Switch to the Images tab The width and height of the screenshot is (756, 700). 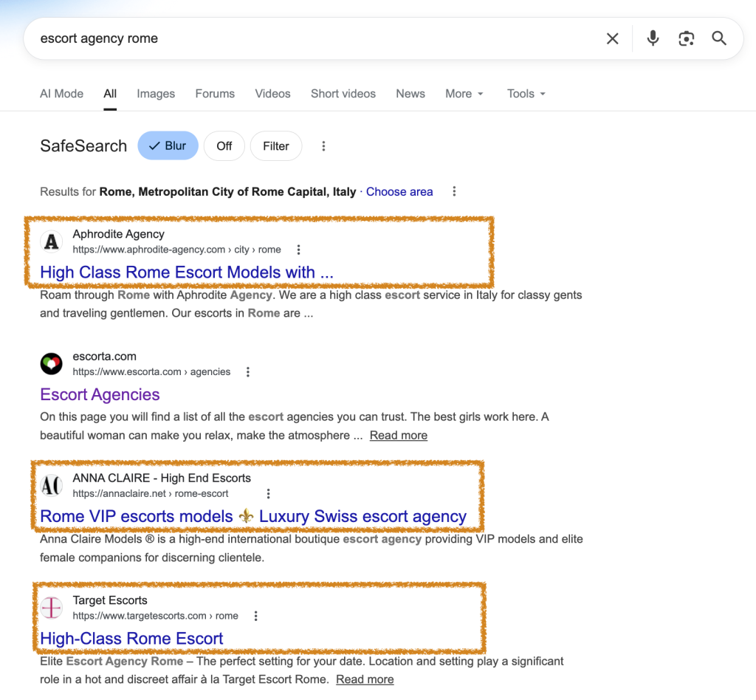(x=156, y=94)
